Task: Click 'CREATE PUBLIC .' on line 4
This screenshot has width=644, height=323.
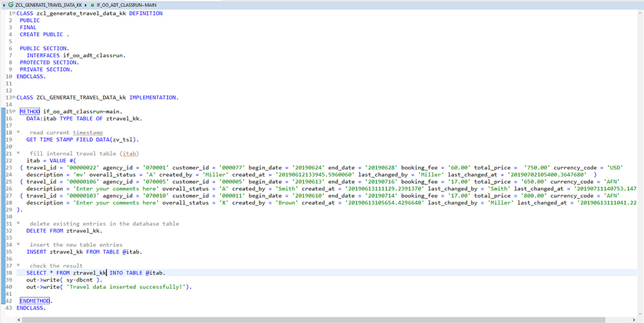Action: pos(44,34)
